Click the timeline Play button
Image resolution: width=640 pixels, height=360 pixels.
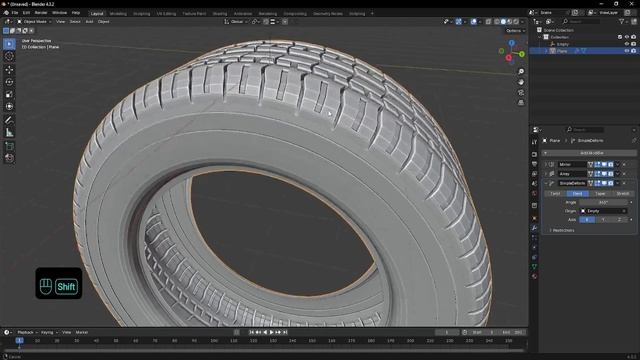pyautogui.click(x=271, y=332)
